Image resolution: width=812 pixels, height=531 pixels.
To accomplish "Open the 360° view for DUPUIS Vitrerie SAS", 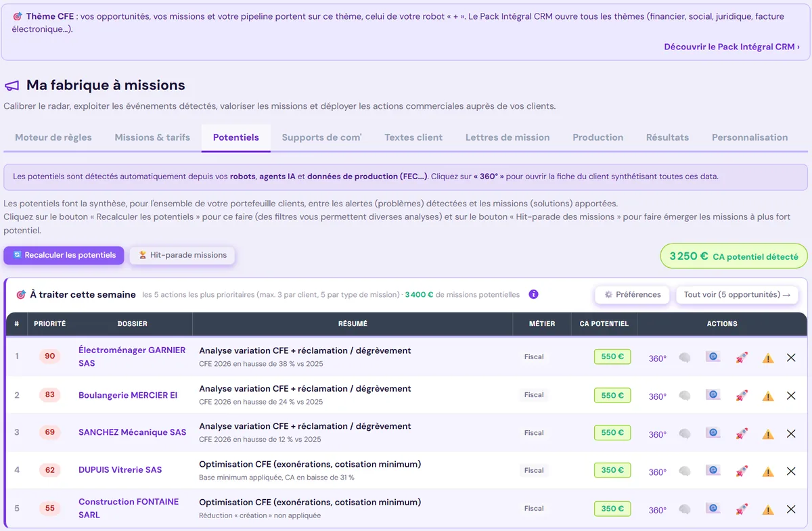I will pyautogui.click(x=658, y=472).
